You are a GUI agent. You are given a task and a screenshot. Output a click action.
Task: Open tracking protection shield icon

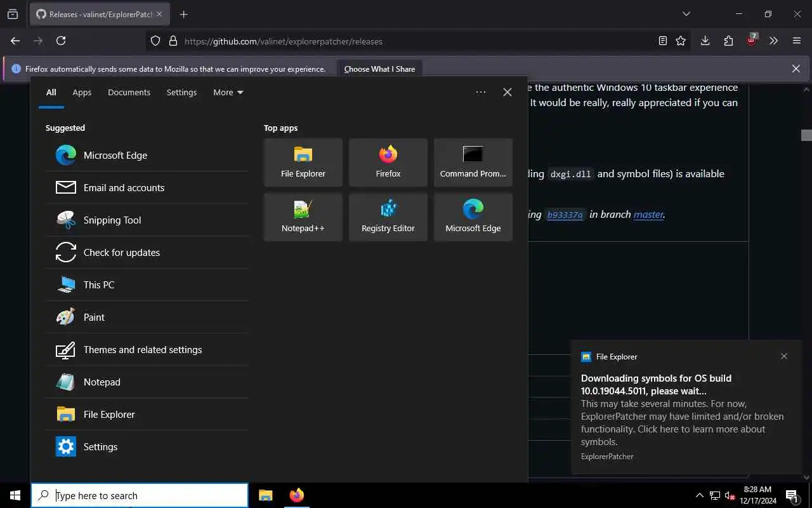pos(155,41)
